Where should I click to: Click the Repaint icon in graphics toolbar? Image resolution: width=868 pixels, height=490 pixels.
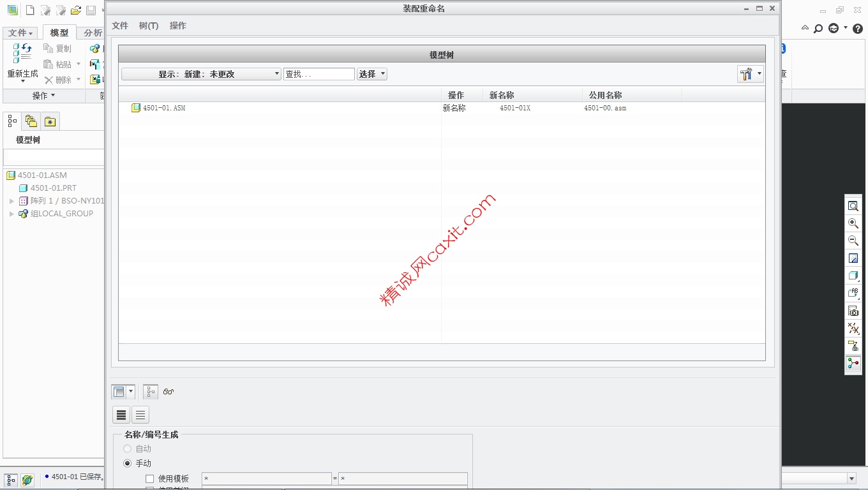point(853,258)
